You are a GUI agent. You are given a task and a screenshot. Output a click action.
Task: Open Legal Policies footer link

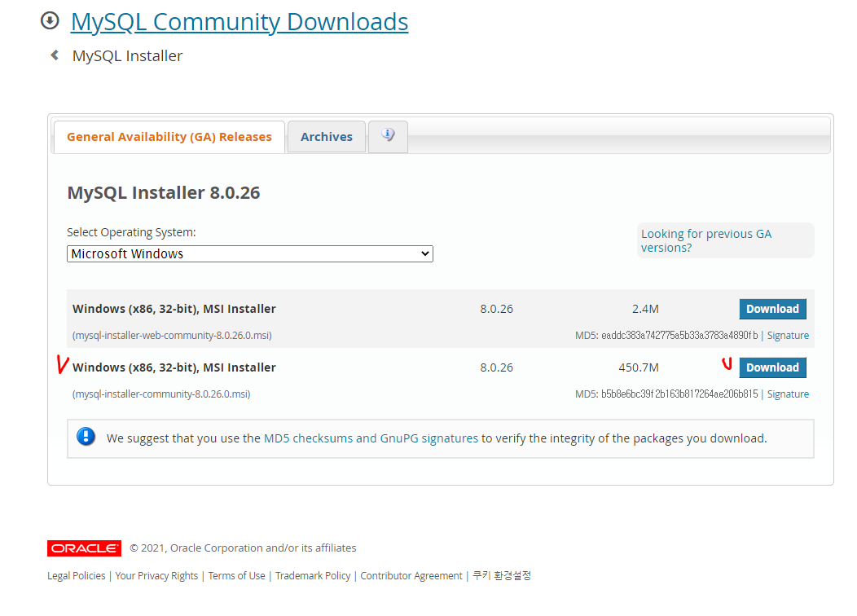[76, 575]
